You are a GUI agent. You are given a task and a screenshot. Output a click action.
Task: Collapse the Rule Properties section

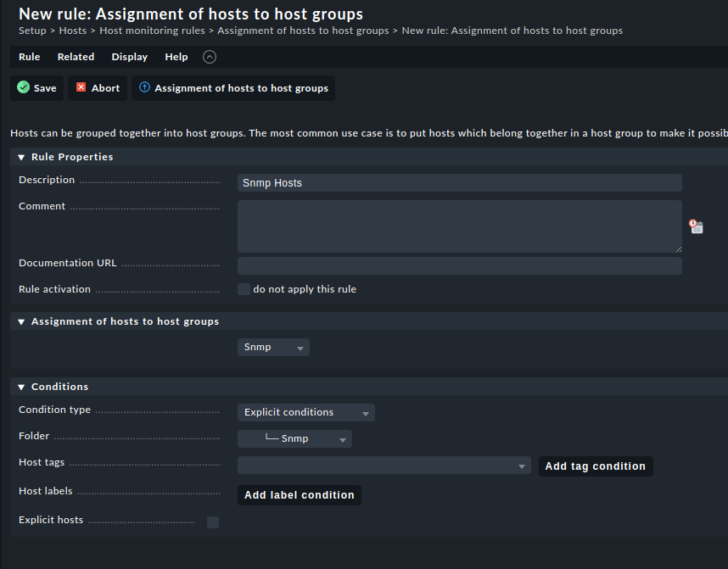click(21, 157)
